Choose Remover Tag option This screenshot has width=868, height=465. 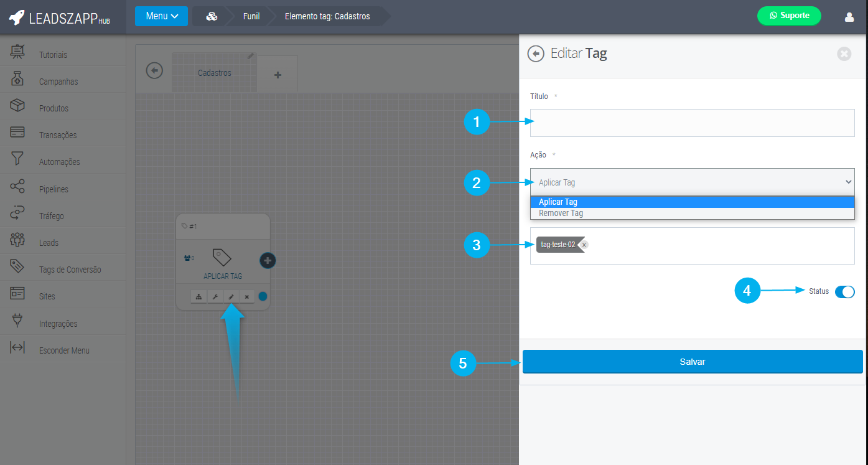[x=561, y=213]
